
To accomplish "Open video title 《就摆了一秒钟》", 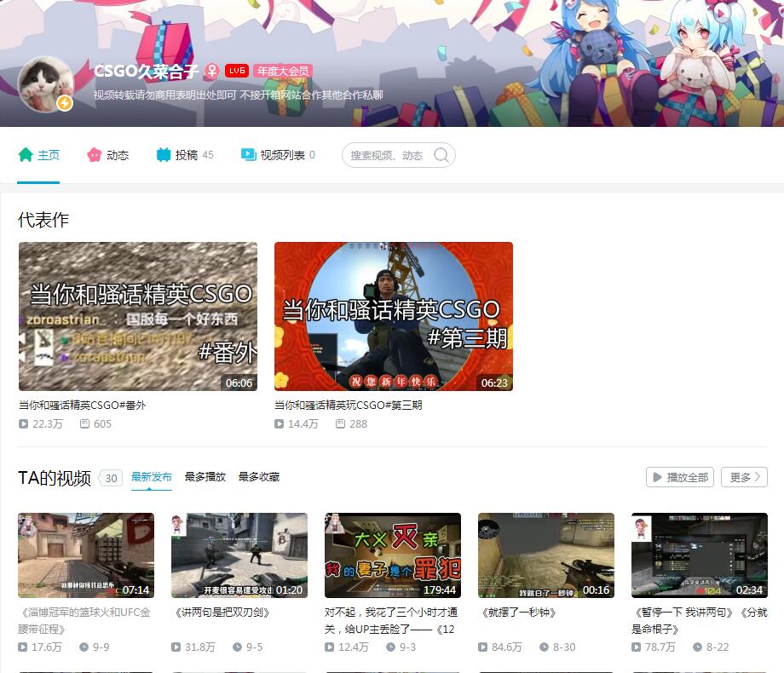I will [517, 613].
